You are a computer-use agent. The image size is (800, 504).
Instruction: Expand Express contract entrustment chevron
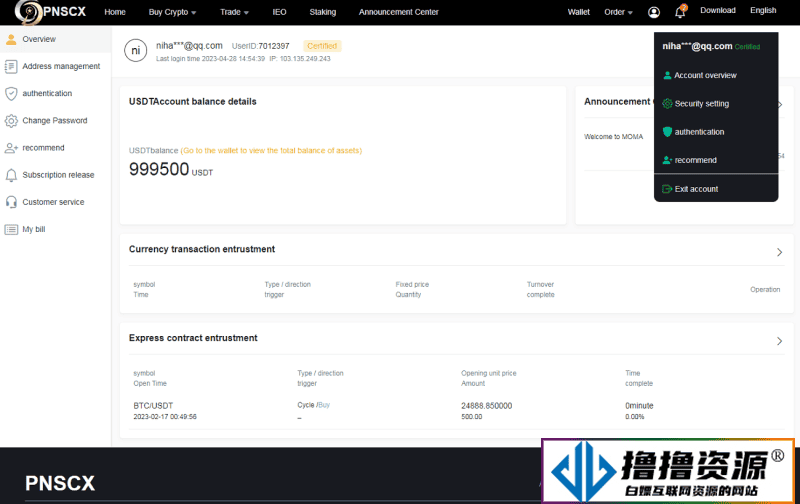(x=779, y=341)
